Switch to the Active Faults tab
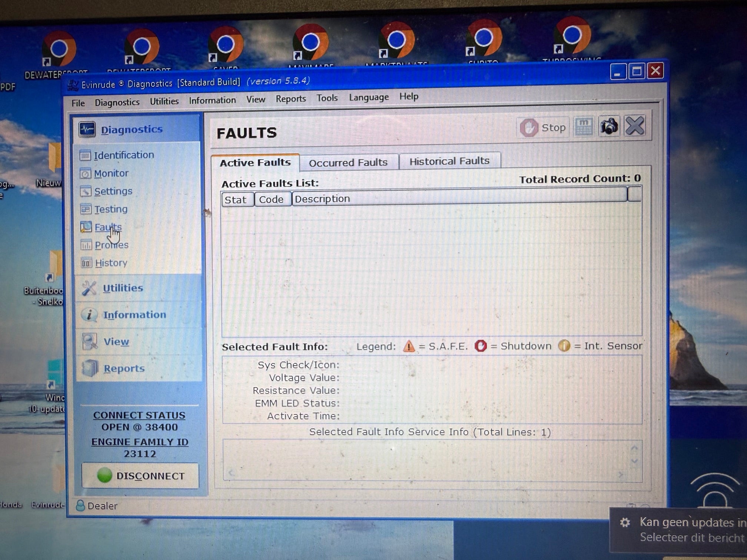The image size is (747, 560). (255, 163)
